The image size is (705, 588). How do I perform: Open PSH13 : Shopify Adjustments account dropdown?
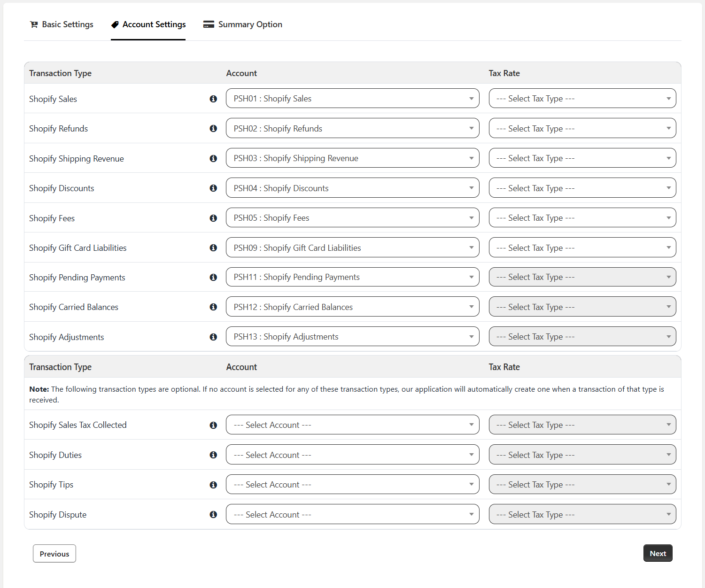352,336
